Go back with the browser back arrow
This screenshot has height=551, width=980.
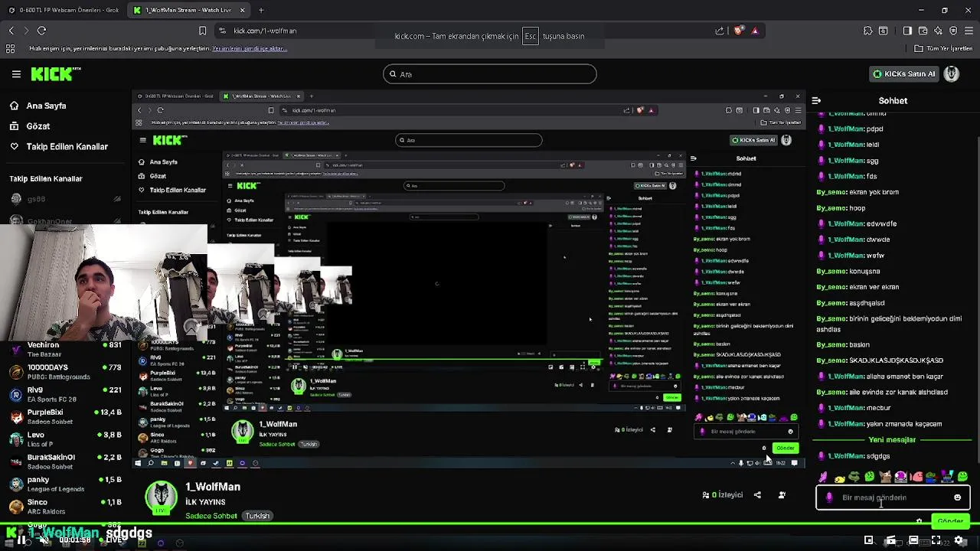click(x=11, y=31)
